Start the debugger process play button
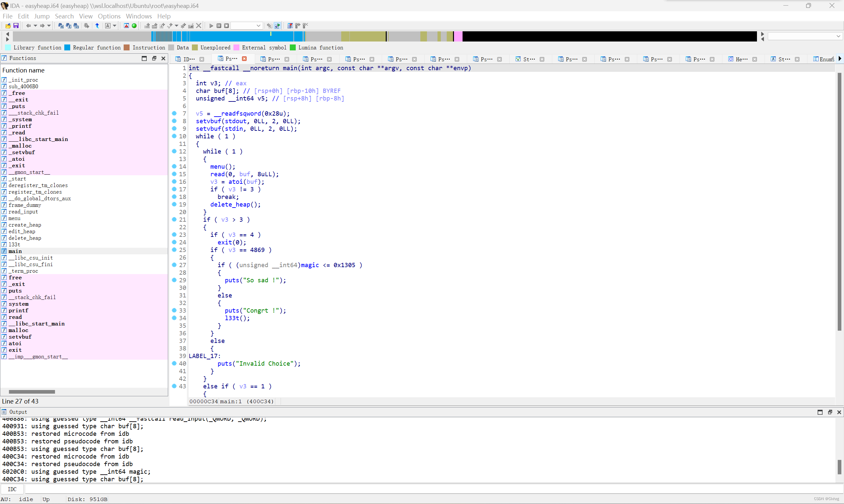 click(x=211, y=26)
